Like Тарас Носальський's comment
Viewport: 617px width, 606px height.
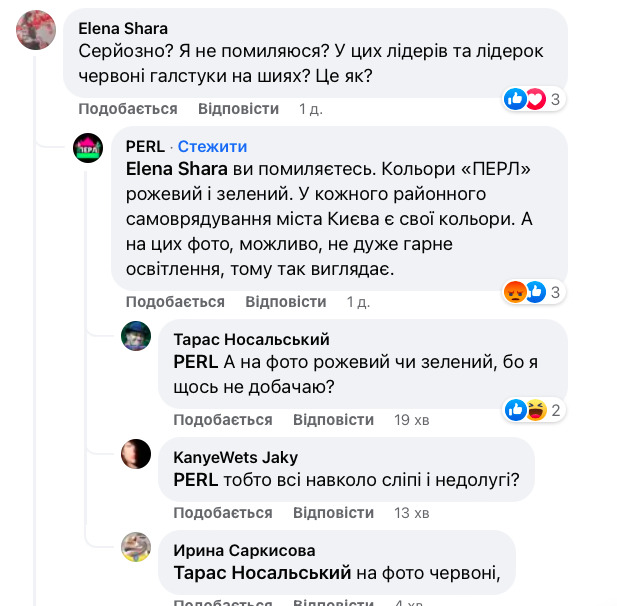coord(223,420)
